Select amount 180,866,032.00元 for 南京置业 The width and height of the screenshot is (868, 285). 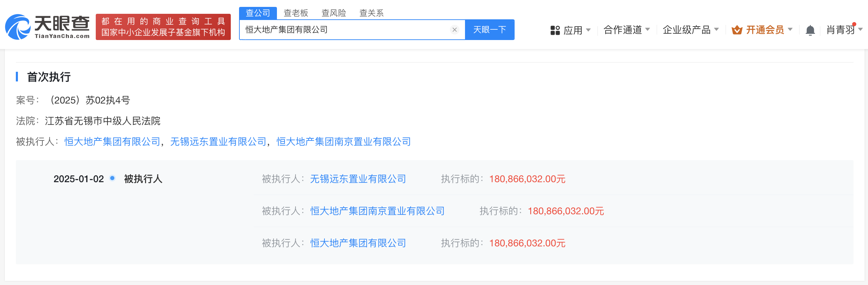point(566,211)
